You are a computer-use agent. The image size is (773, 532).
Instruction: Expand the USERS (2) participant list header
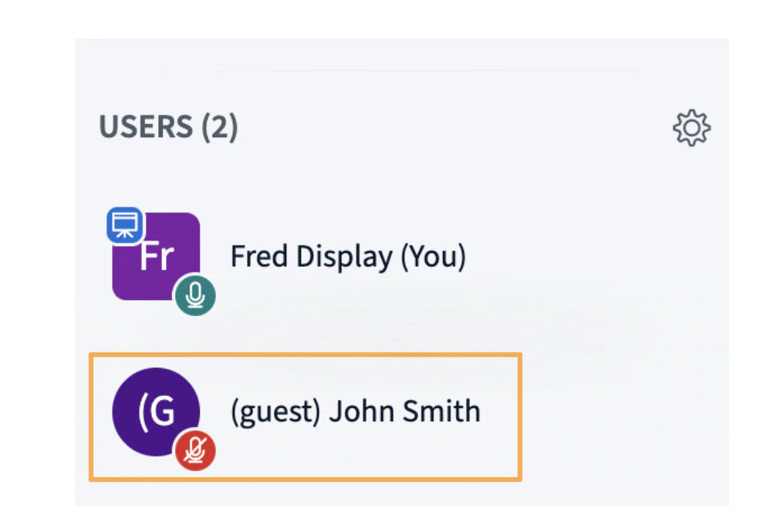[168, 127]
